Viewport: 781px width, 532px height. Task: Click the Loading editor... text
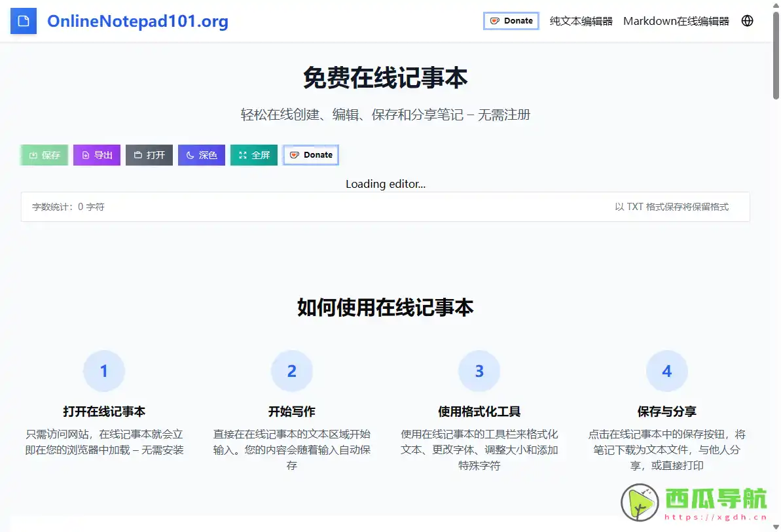pos(386,184)
